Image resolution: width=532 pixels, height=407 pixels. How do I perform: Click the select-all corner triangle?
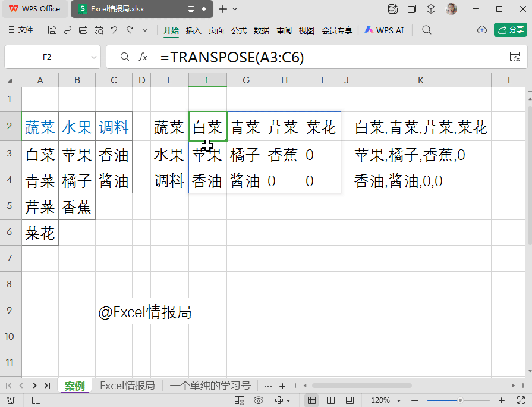click(x=10, y=80)
